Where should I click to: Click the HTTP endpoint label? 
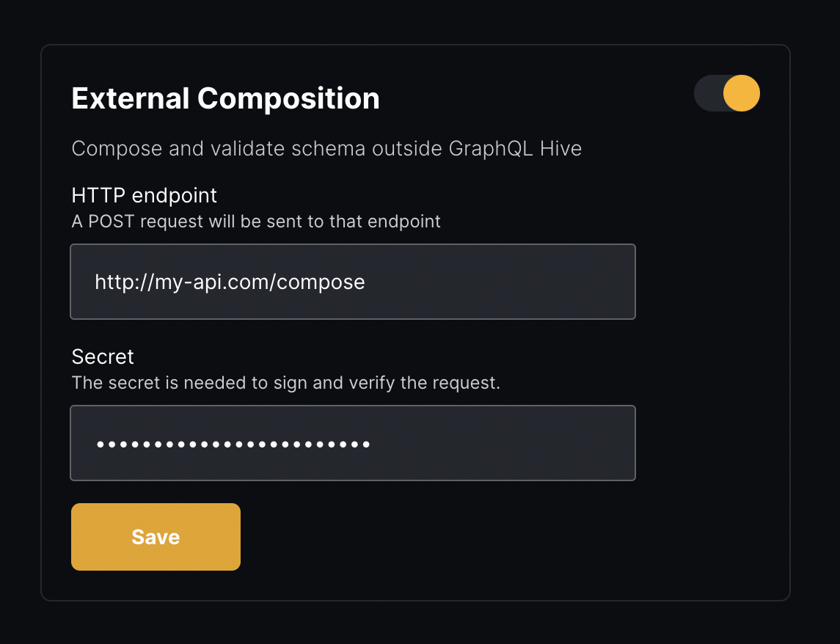pos(144,196)
